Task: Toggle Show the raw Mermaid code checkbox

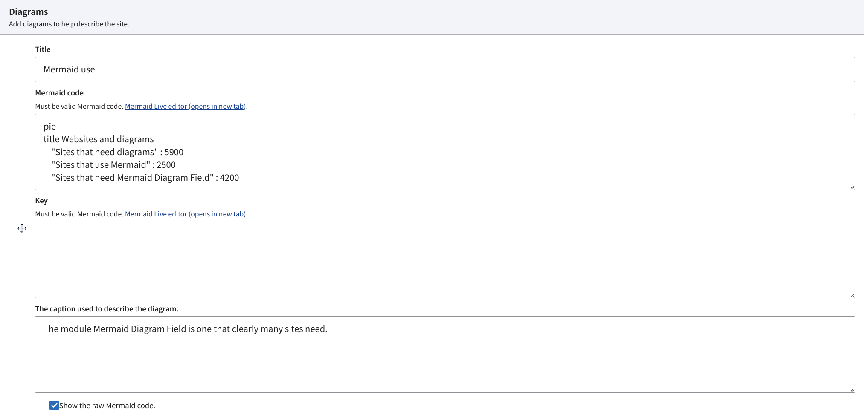Action: click(54, 406)
